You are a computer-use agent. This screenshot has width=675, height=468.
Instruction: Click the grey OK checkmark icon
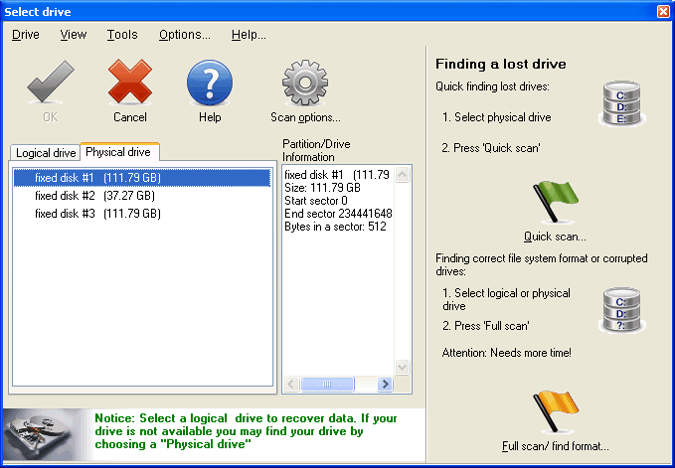tap(51, 82)
